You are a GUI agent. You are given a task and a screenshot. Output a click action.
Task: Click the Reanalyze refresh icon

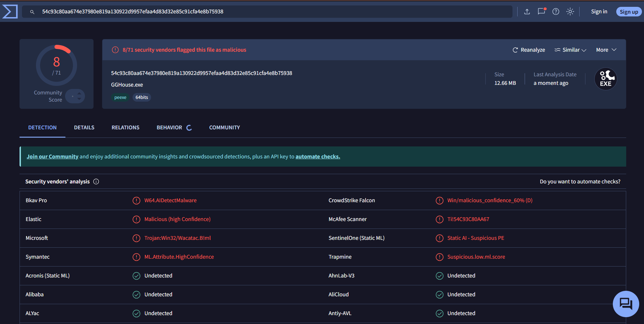(516, 50)
